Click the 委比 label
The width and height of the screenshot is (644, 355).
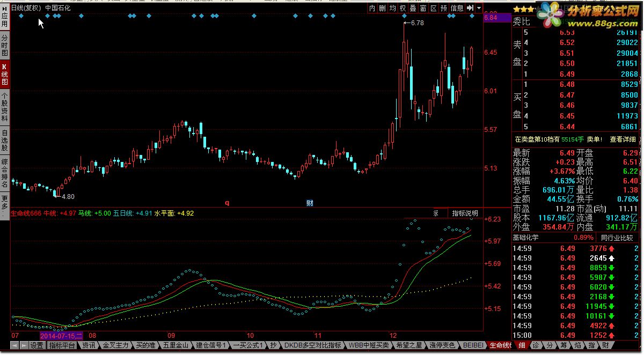click(521, 22)
